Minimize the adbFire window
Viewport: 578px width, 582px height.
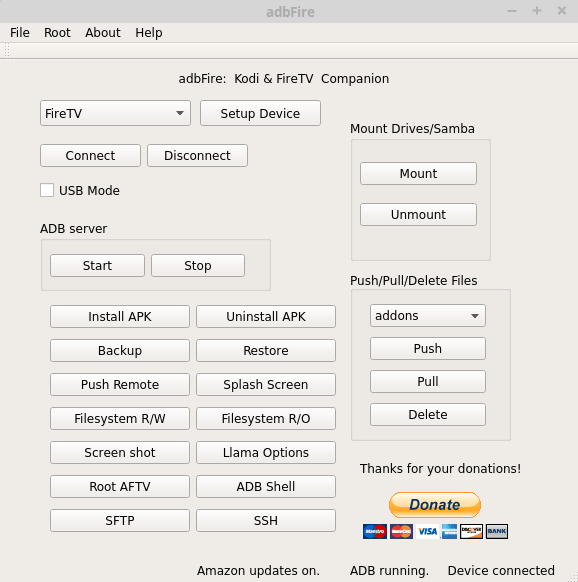tap(512, 11)
